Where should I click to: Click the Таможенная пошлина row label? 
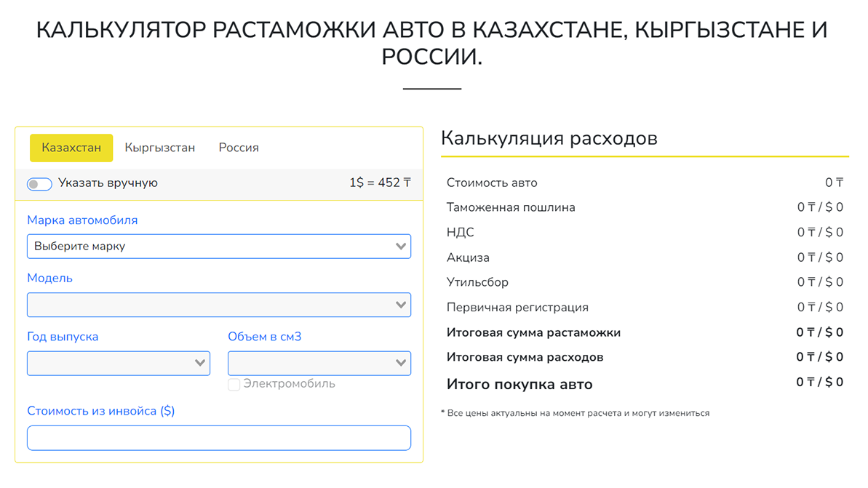(511, 207)
